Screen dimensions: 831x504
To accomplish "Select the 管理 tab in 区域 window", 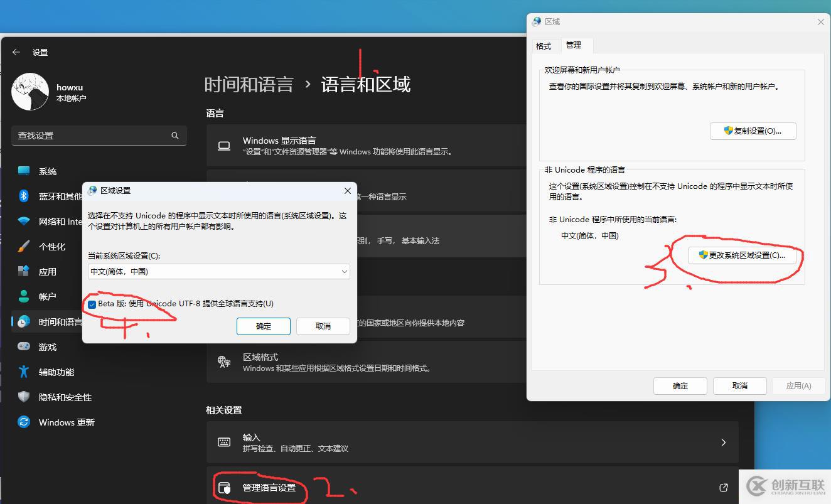I will click(574, 45).
